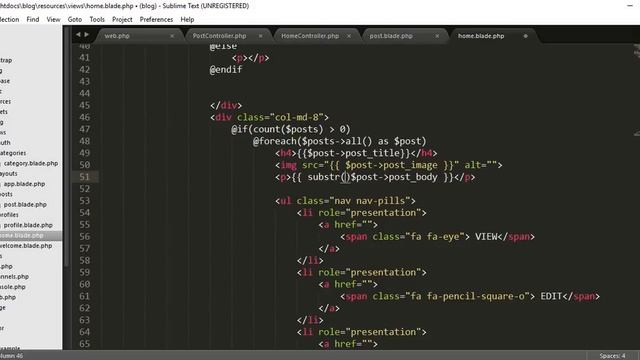Open post.blade.php in sidebar
Viewport: 640px width, 360px height.
point(25,204)
